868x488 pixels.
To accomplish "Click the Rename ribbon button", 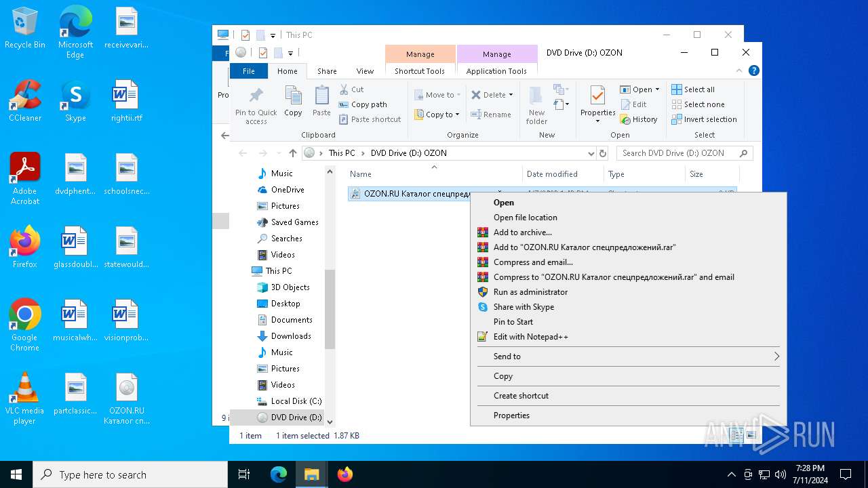I will click(x=492, y=115).
